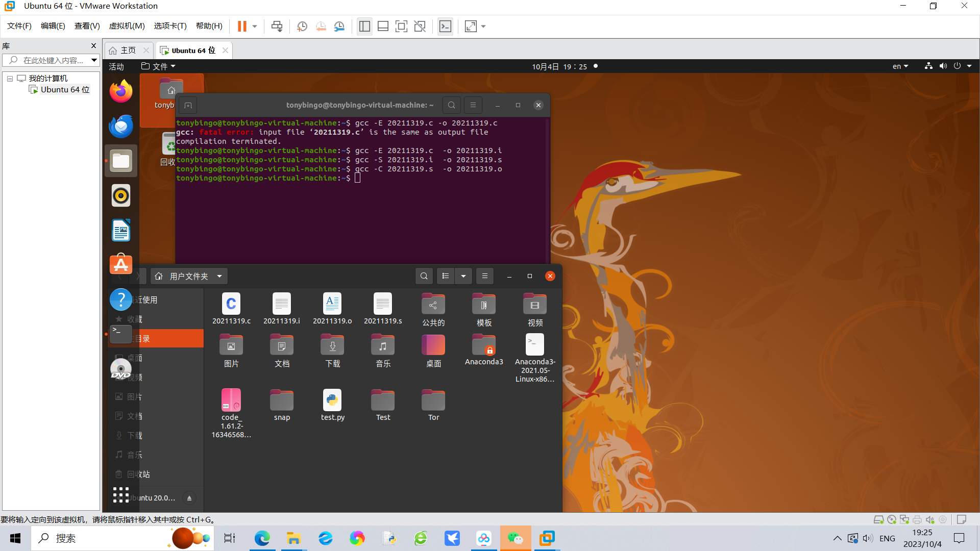Eject the Ubuntu 20.0 disc in sidebar
The height and width of the screenshot is (551, 980).
click(x=189, y=498)
